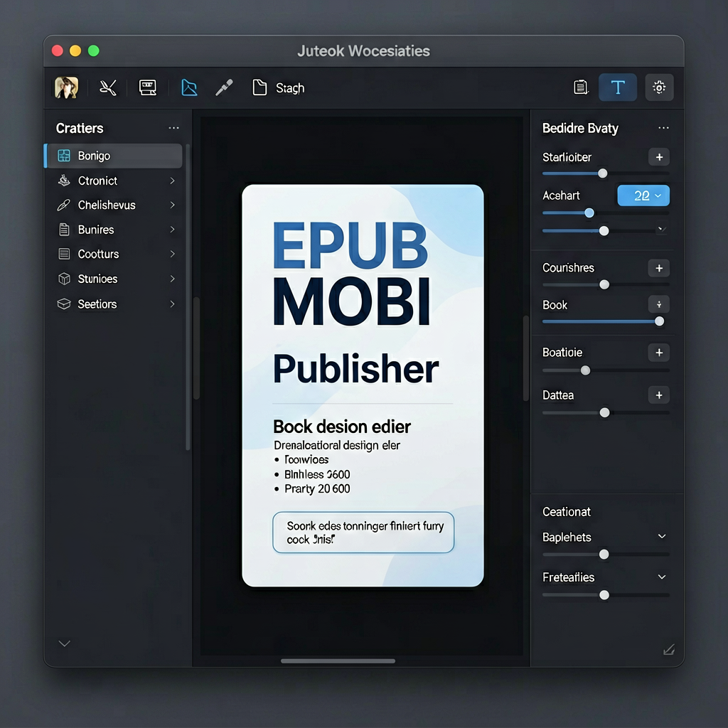Click the window title Juteok Wocesiaties
This screenshot has height=728, width=728.
coord(363,50)
